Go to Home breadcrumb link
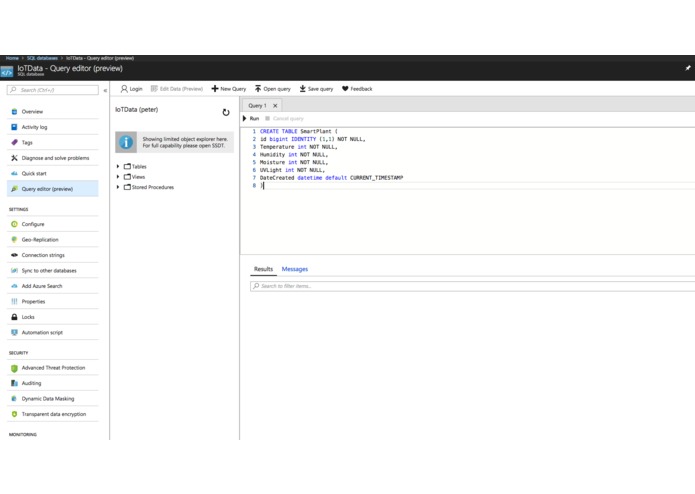Screen dimensions: 695x494 12,58
